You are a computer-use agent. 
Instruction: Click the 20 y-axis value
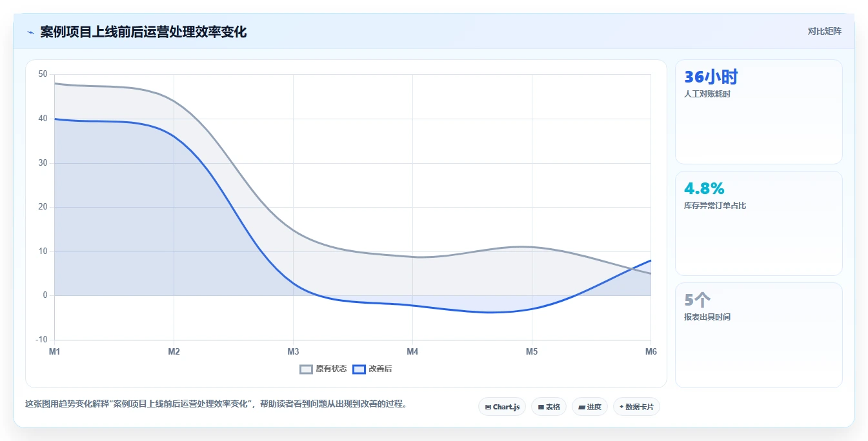43,207
